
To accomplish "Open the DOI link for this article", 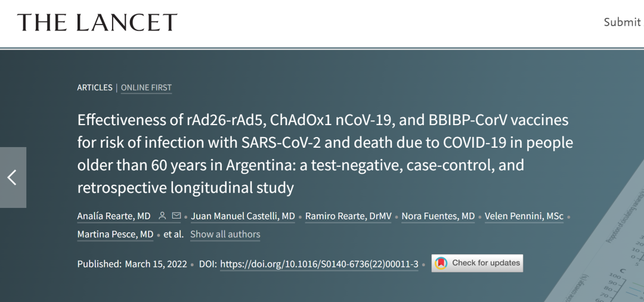I will (x=319, y=264).
